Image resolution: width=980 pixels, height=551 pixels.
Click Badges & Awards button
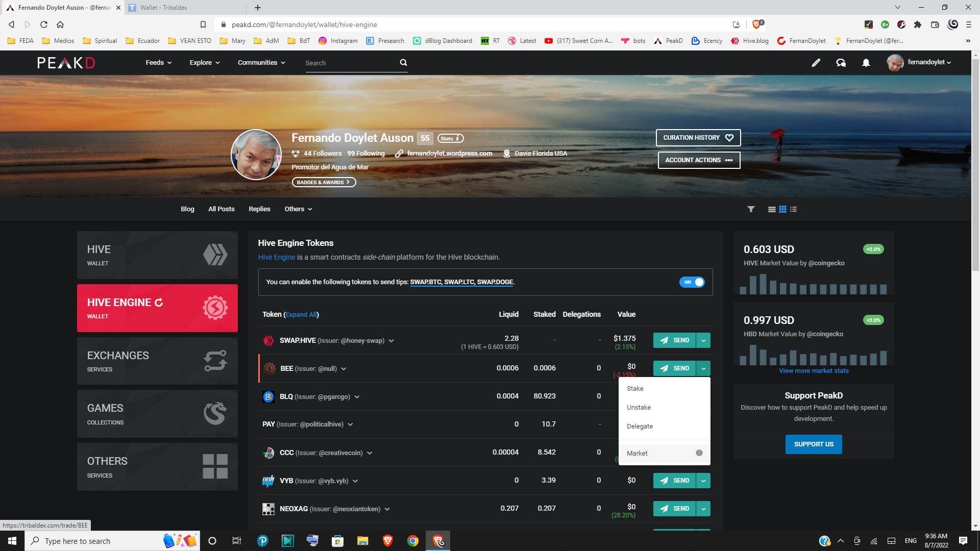click(324, 182)
